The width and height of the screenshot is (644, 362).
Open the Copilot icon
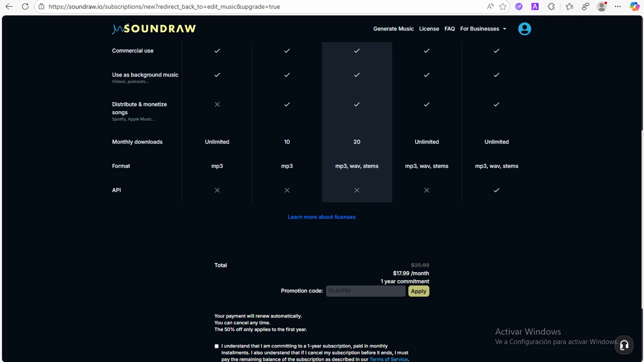(635, 6)
